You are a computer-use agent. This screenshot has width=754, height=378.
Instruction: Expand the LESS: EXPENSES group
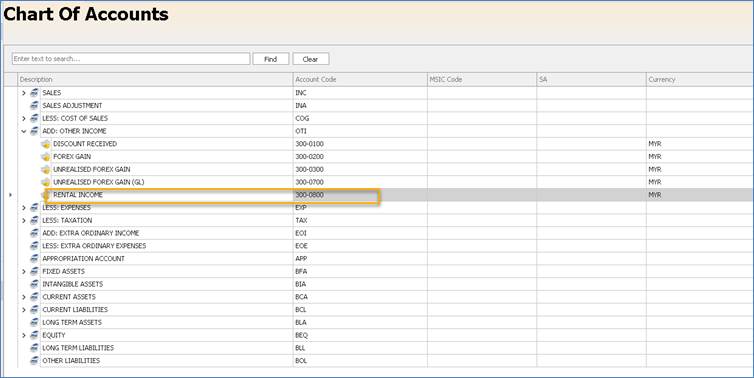pos(24,208)
